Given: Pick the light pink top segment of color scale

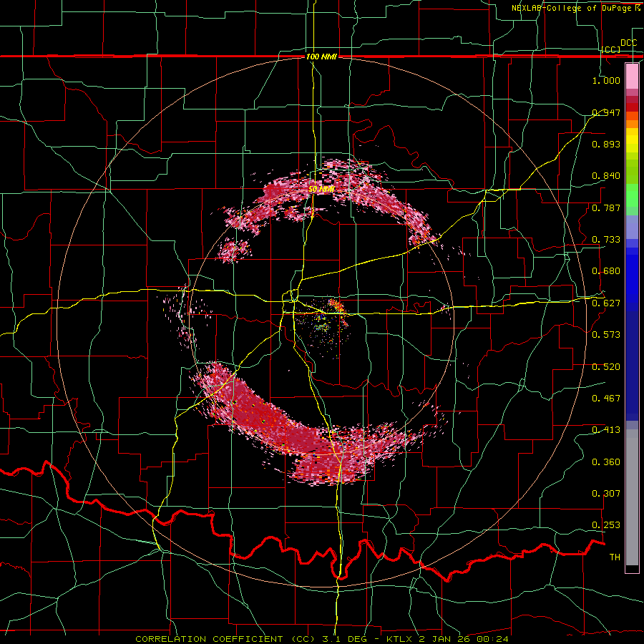Looking at the screenshot, I should 632,76.
